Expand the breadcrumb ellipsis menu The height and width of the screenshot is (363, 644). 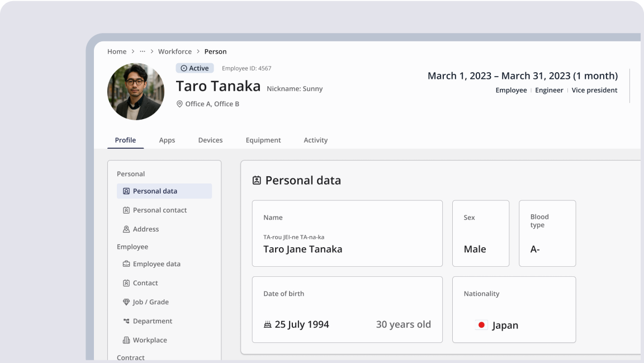pyautogui.click(x=143, y=51)
